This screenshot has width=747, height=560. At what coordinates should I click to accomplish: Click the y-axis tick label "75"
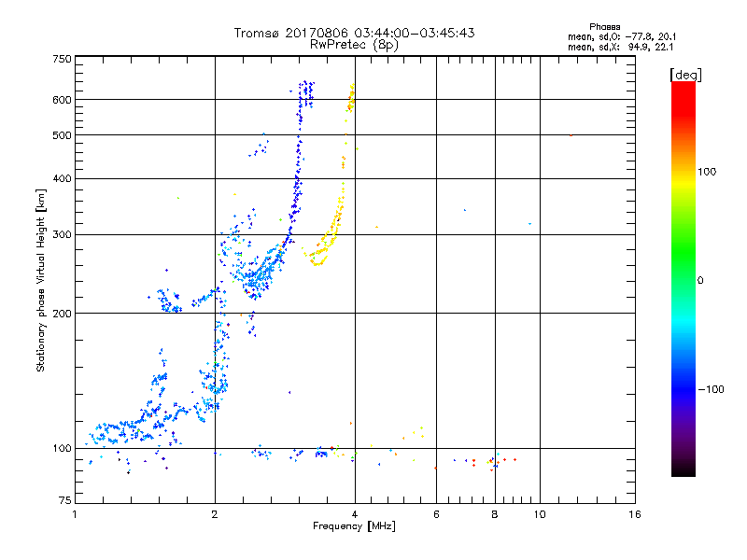click(64, 500)
